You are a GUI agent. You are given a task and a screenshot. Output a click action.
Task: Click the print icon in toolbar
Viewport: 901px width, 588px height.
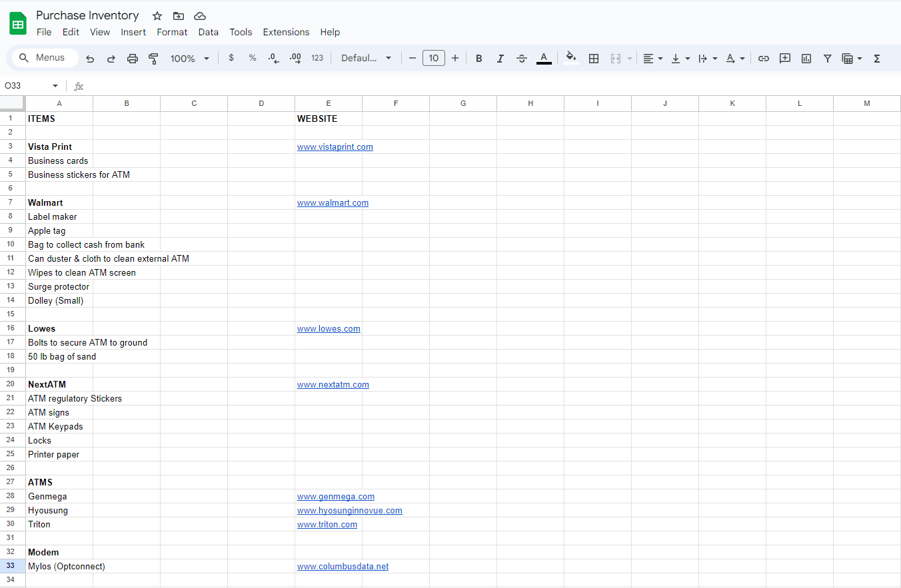tap(133, 59)
